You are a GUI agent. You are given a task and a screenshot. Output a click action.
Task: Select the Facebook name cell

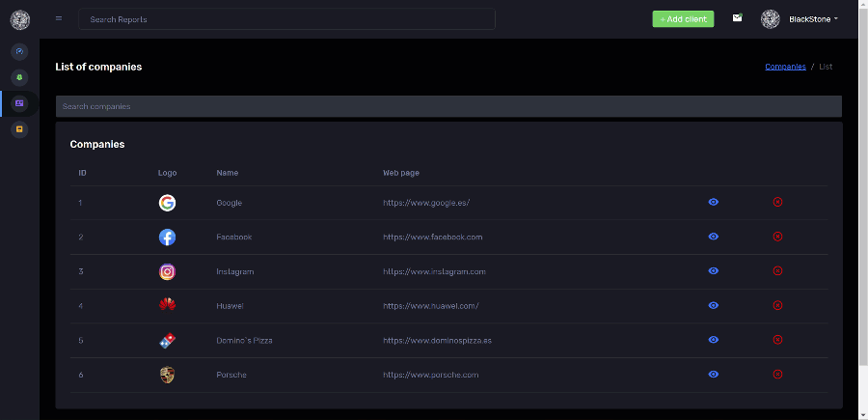coord(234,238)
